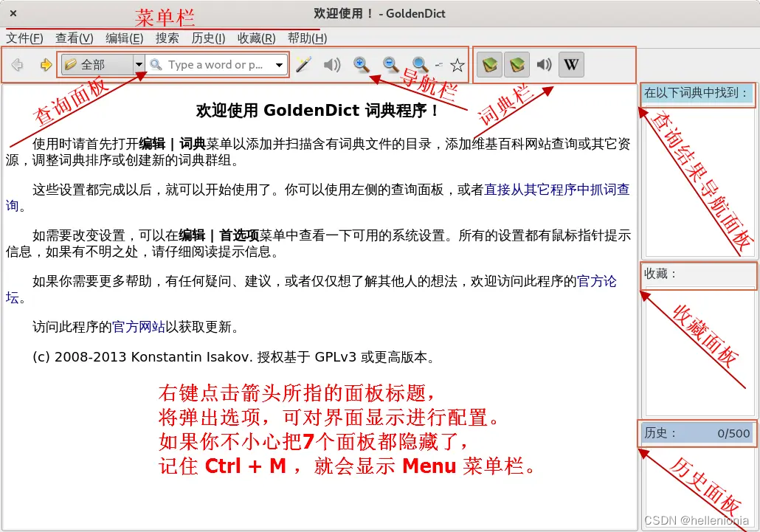Viewport: 760px width, 532px height.
Task: Click the '(c) 2008-2013 Konstantin Isakov' text
Action: coord(142,357)
